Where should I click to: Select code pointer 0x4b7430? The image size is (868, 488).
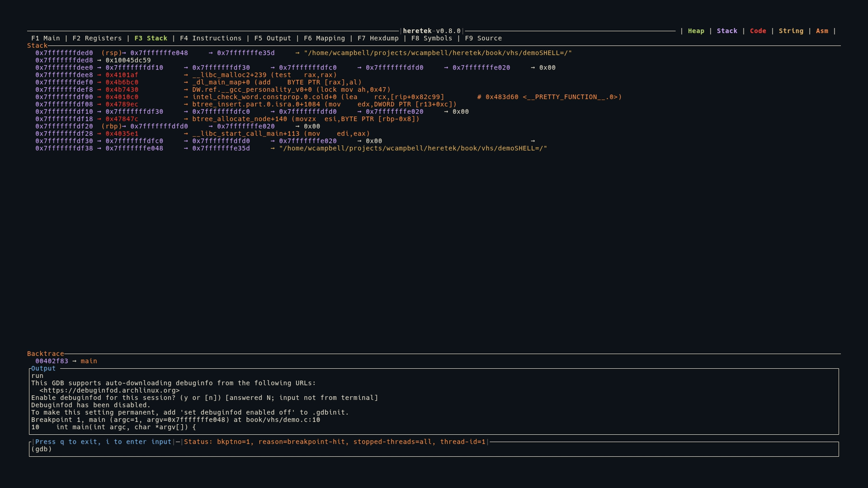[x=122, y=90]
